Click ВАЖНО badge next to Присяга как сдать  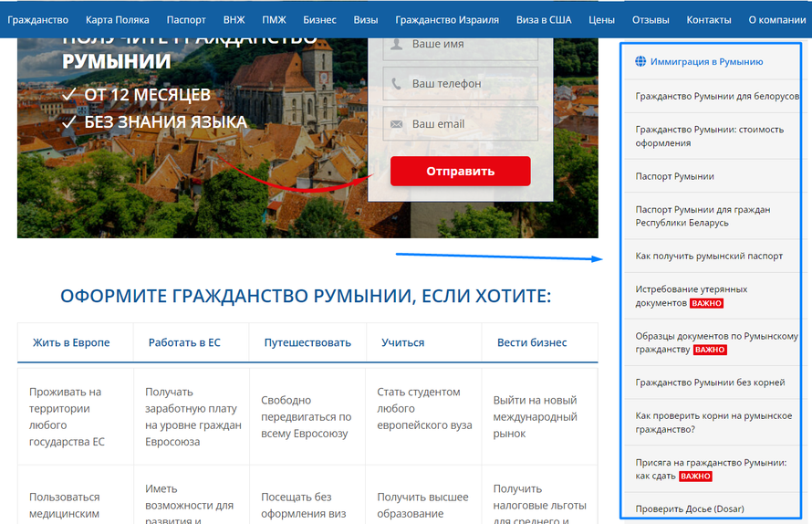pyautogui.click(x=695, y=477)
